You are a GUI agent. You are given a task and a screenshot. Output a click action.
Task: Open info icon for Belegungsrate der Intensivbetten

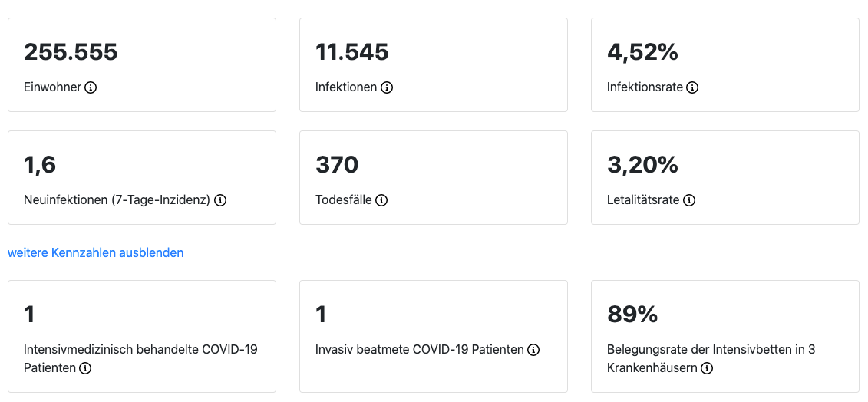[707, 368]
